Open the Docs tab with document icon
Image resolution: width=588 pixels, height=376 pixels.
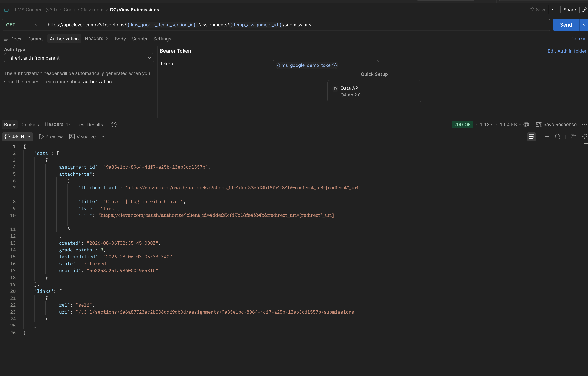[x=13, y=39]
